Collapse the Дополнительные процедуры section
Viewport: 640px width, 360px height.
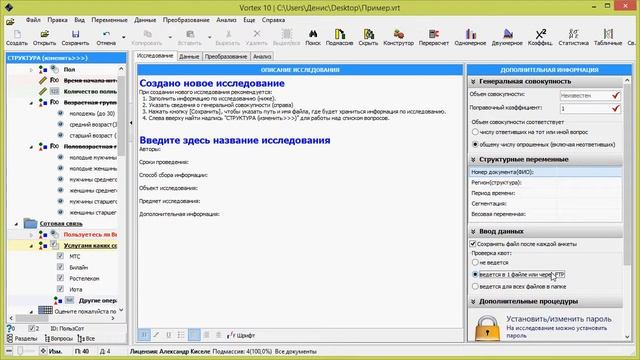(x=473, y=302)
